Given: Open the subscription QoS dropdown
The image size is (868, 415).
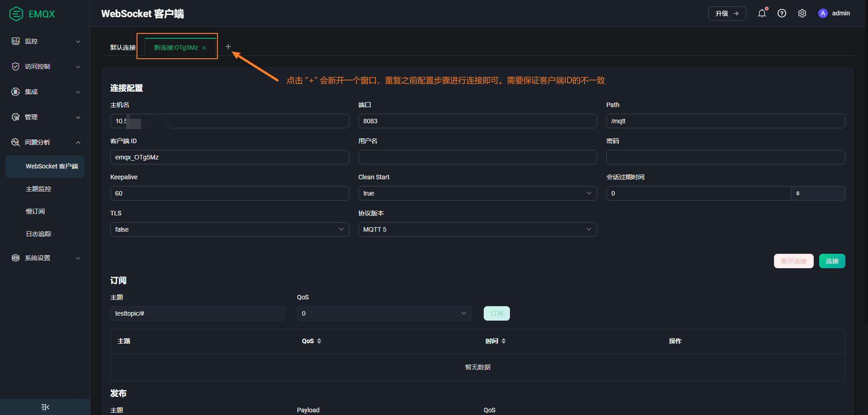Looking at the screenshot, I should click(x=384, y=313).
